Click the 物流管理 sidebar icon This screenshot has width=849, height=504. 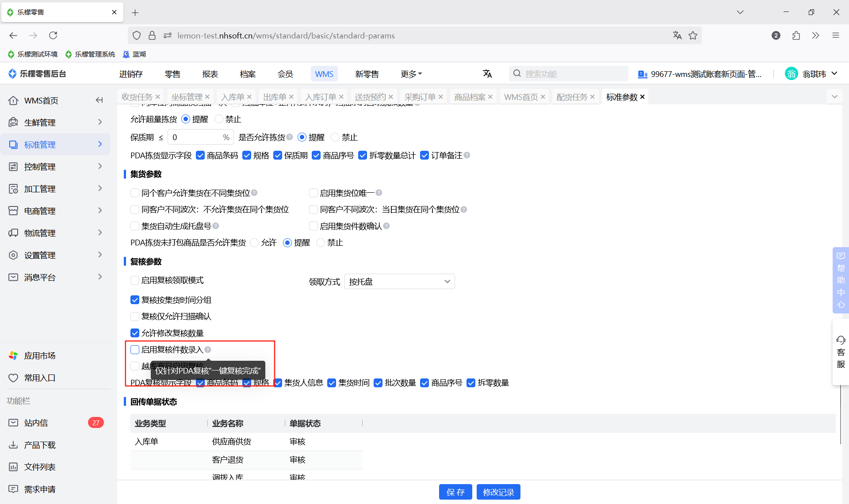click(x=13, y=233)
